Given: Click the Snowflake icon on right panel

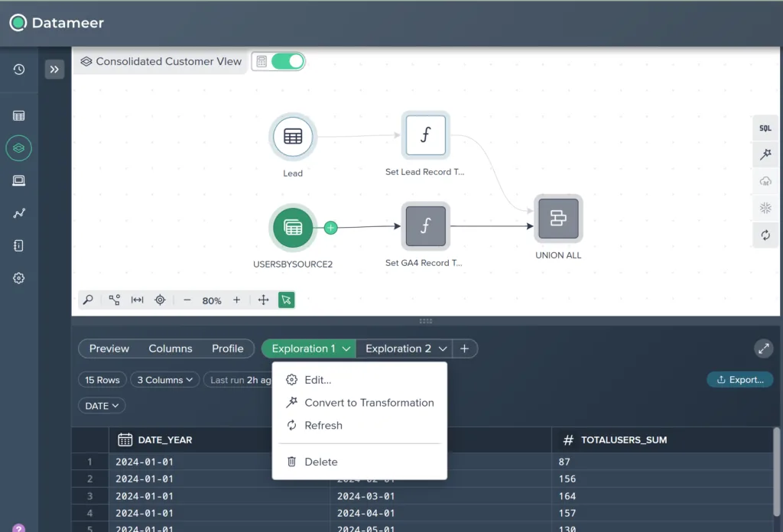Looking at the screenshot, I should pos(765,208).
